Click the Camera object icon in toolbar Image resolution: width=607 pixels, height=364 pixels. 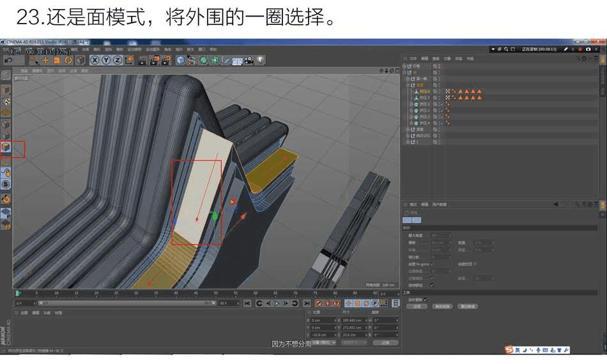pos(250,60)
